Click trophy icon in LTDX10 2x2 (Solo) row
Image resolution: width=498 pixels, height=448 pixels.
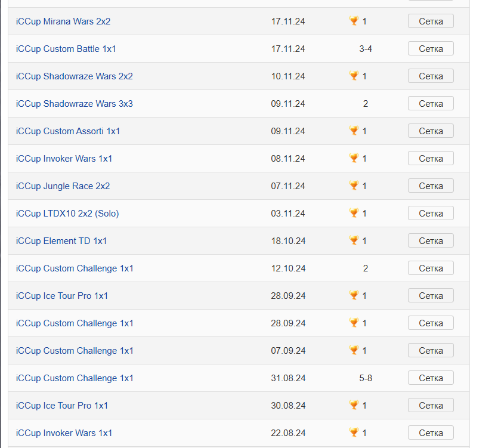coord(354,213)
